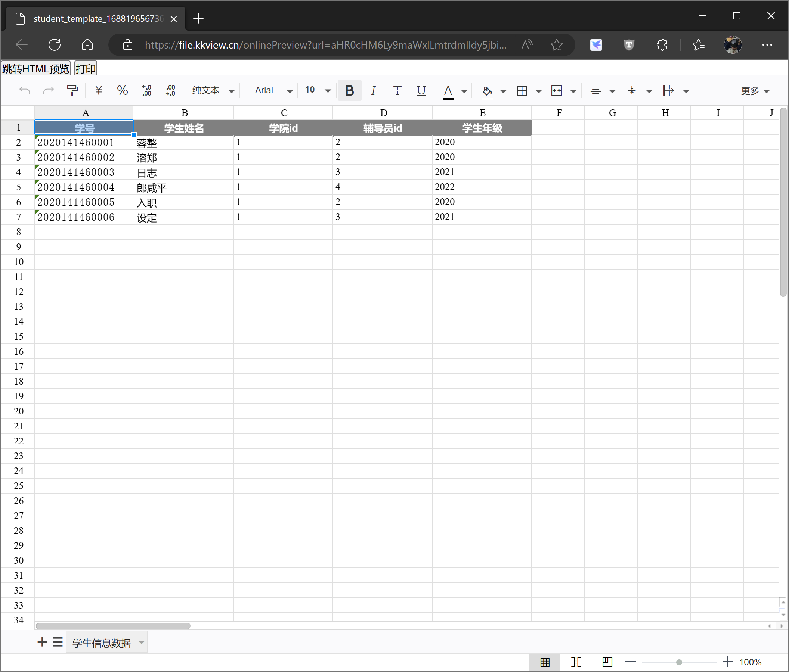Toggle underline text formatting
This screenshot has height=672, width=789.
point(421,91)
